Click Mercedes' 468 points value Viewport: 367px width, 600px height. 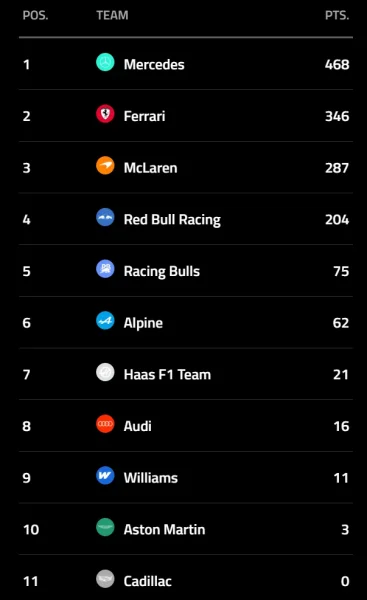click(337, 64)
